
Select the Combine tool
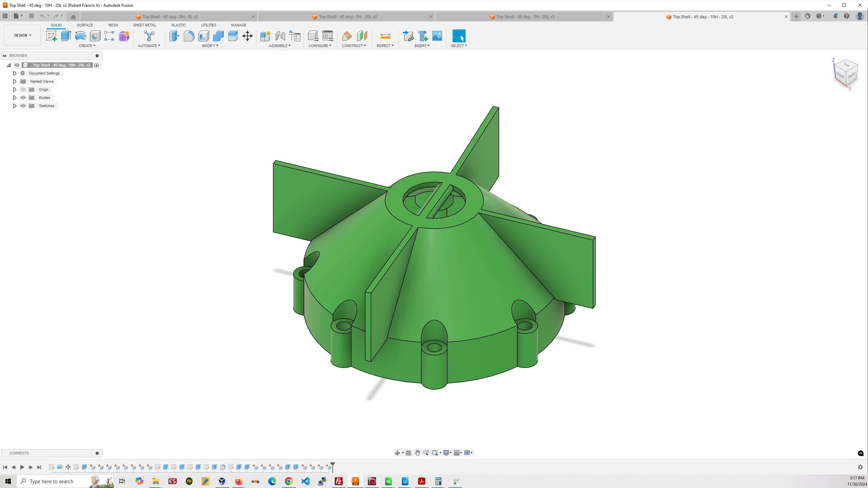(x=218, y=36)
